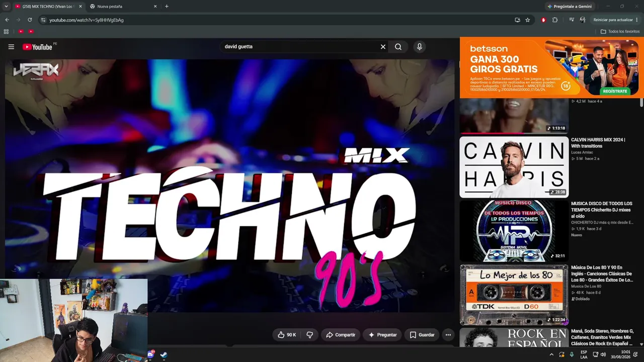
Task: Click REGÍSTRATE on the betsson ad
Action: pyautogui.click(x=615, y=91)
